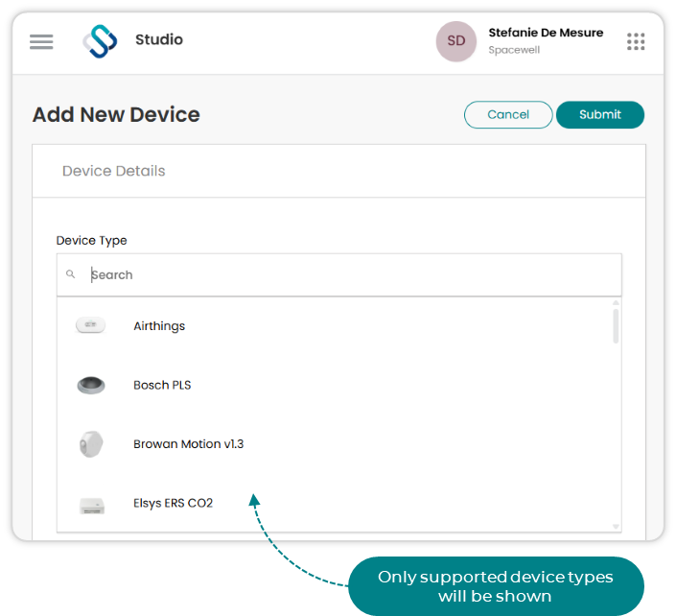Click the Device Type field label

point(91,240)
